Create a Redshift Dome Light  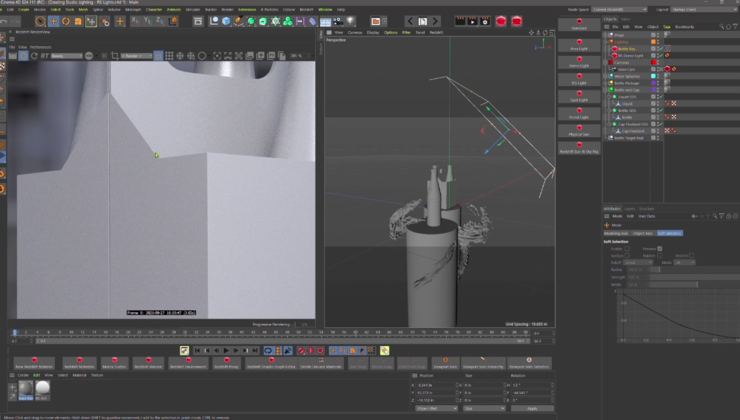click(x=579, y=62)
